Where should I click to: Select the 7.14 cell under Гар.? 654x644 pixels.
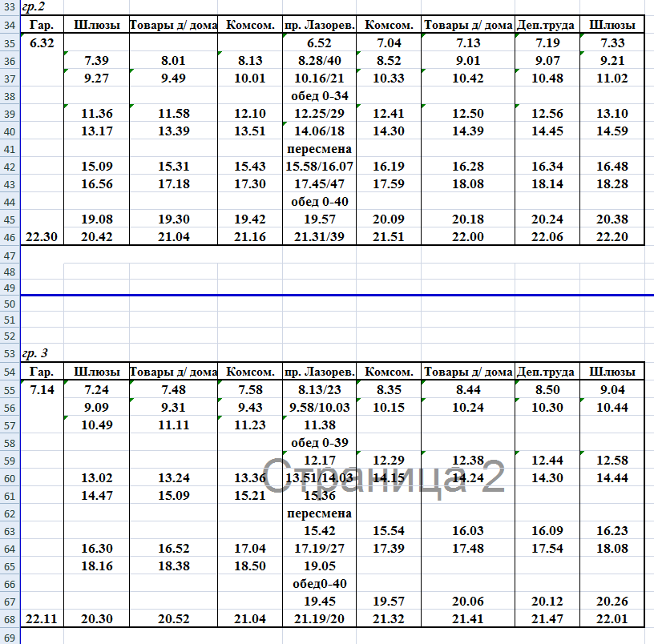pyautogui.click(x=41, y=389)
